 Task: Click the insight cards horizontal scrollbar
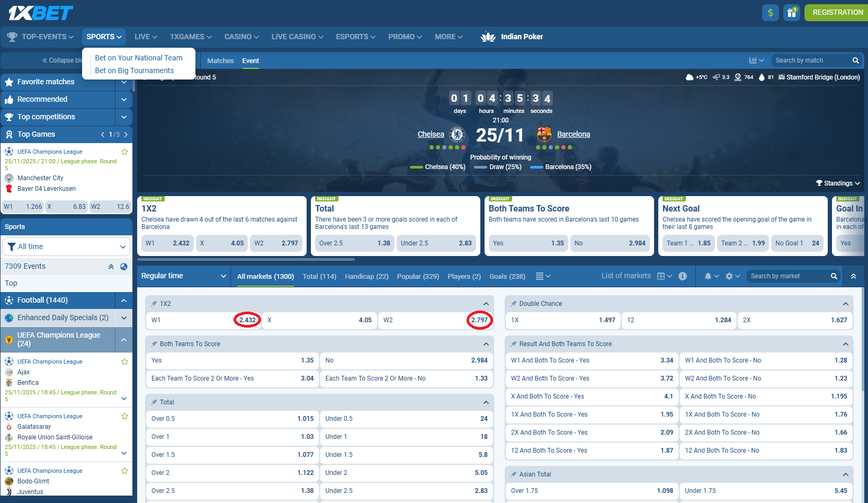246,260
